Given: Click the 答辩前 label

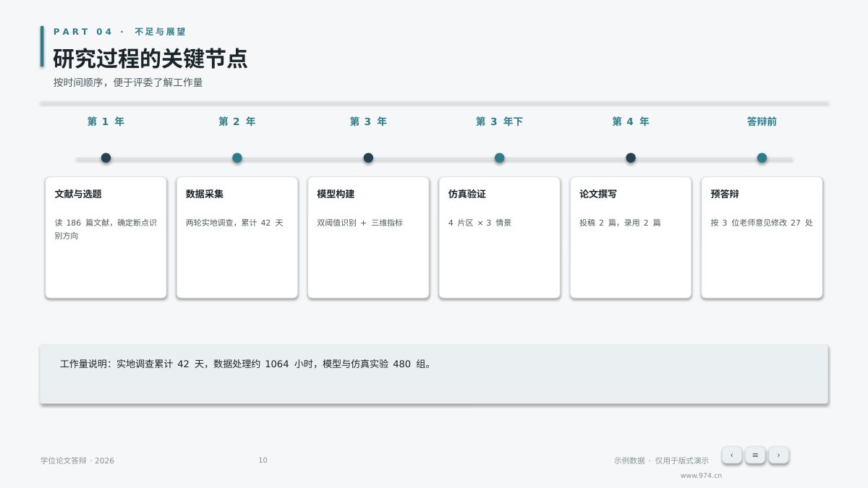Looking at the screenshot, I should coord(762,121).
